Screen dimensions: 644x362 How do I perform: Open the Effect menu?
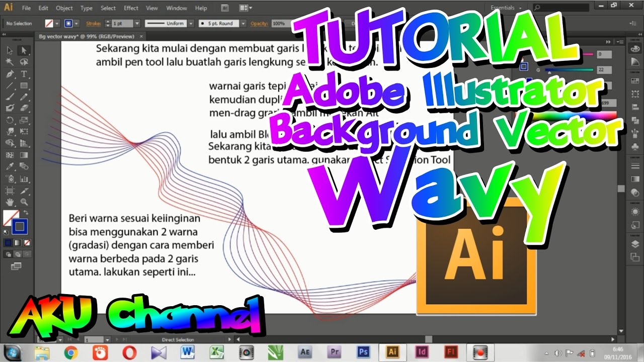[x=131, y=8]
